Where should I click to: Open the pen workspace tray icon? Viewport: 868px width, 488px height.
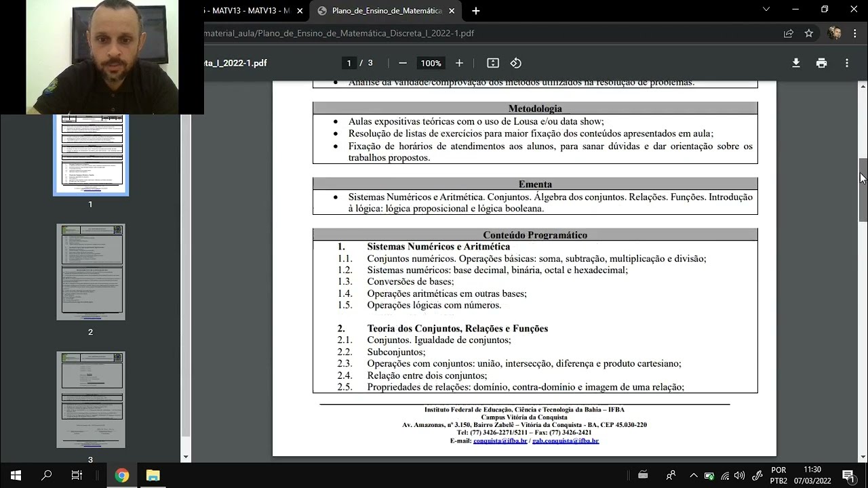pyautogui.click(x=758, y=475)
